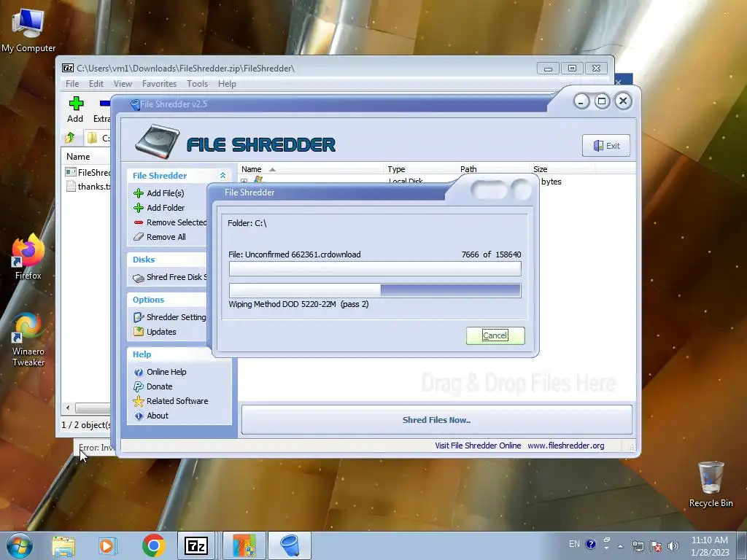Open www.fileshredder.org link
The height and width of the screenshot is (560, 747).
(565, 446)
